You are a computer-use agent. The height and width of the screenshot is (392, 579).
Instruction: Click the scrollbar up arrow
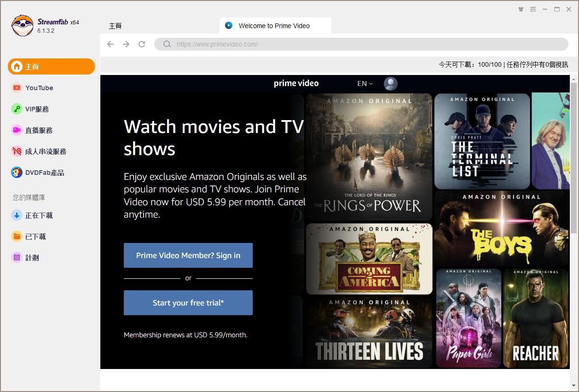click(574, 79)
